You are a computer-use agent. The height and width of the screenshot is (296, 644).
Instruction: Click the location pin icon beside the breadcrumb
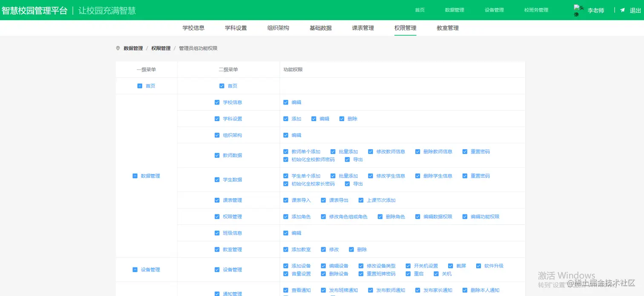click(118, 48)
